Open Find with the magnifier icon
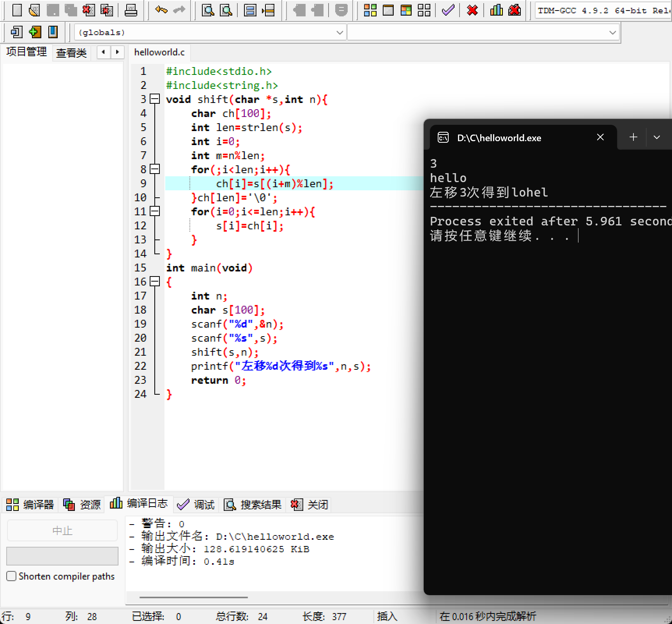Image resolution: width=672 pixels, height=624 pixels. pyautogui.click(x=208, y=10)
